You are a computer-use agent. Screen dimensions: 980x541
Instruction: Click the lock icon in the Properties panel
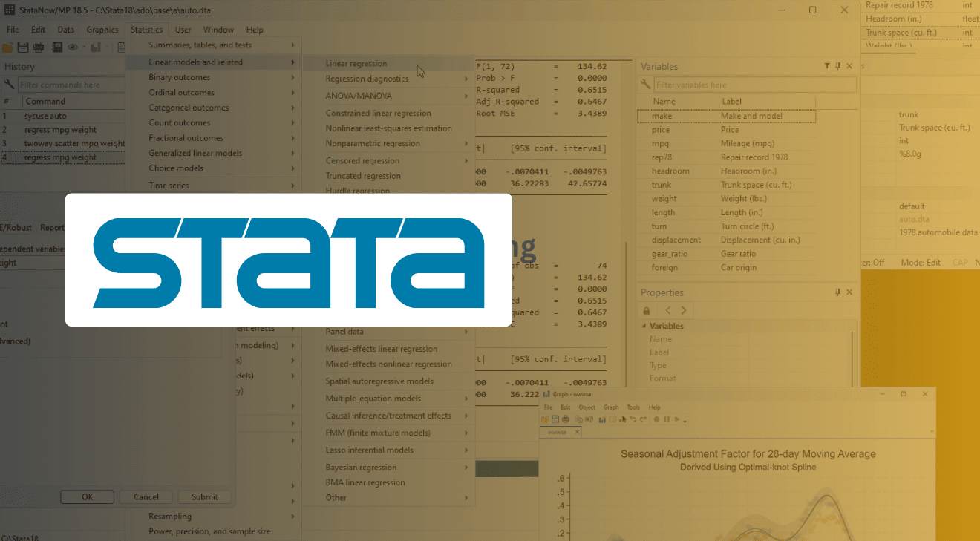(x=647, y=310)
